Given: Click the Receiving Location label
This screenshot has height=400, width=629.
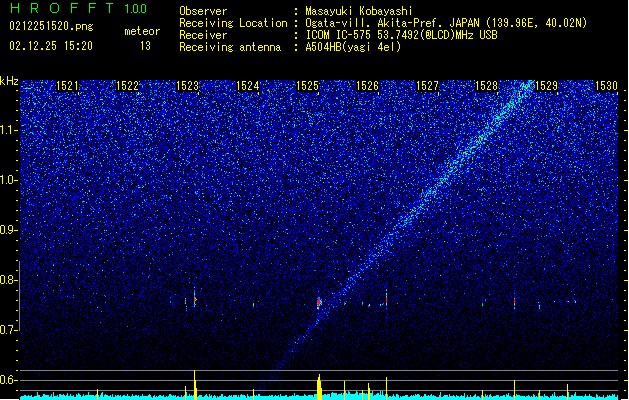Looking at the screenshot, I should [x=233, y=23].
